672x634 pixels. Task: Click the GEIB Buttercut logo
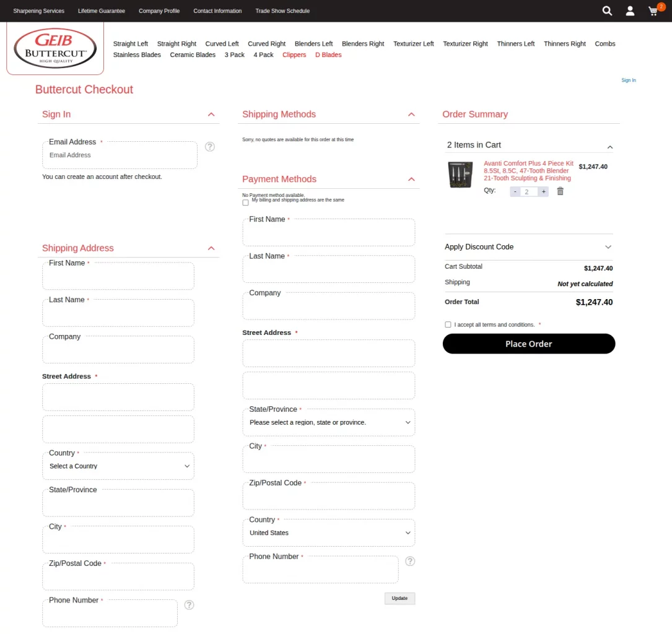coord(55,48)
